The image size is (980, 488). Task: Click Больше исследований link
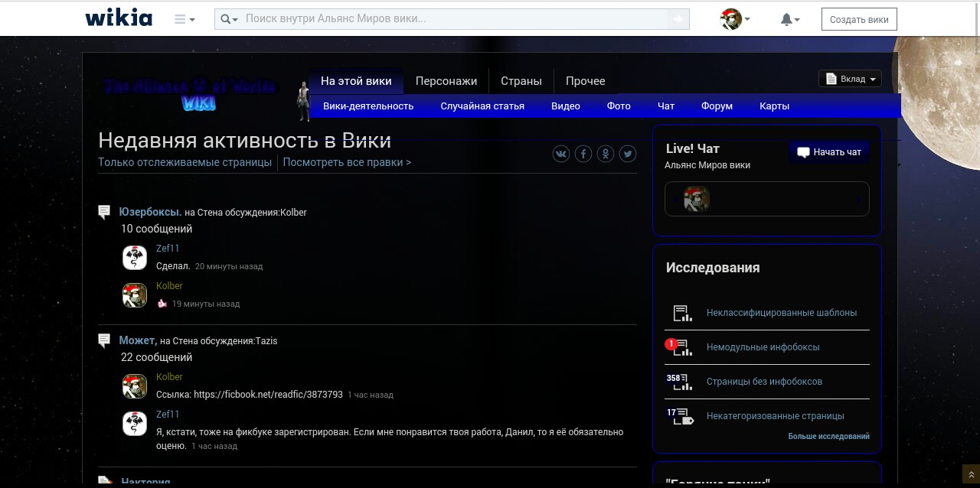click(x=829, y=437)
